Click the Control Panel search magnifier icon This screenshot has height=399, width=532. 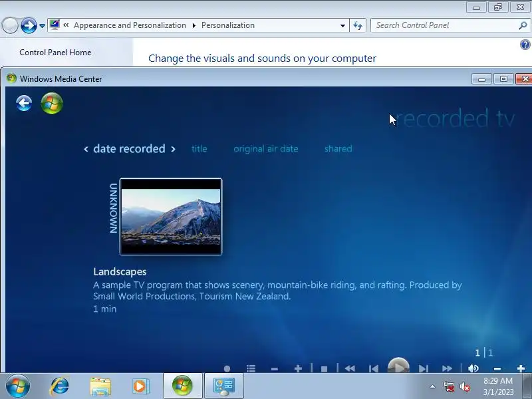coord(523,25)
